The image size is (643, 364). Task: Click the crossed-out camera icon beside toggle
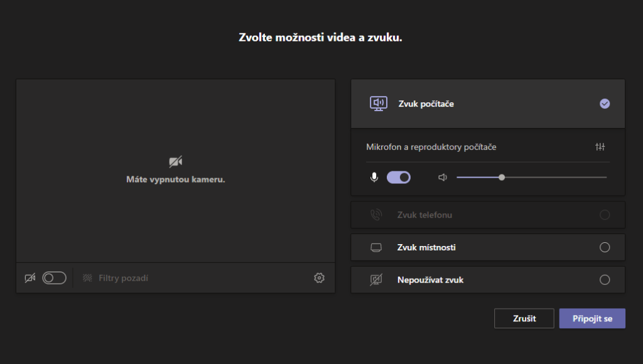coord(30,278)
